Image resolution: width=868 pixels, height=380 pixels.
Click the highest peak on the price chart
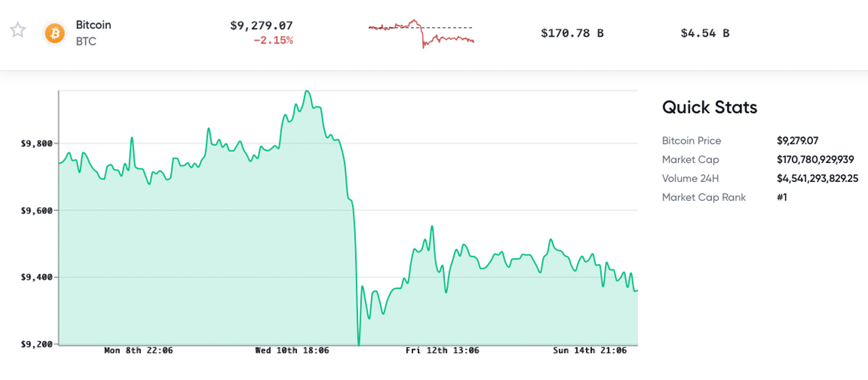point(307,91)
